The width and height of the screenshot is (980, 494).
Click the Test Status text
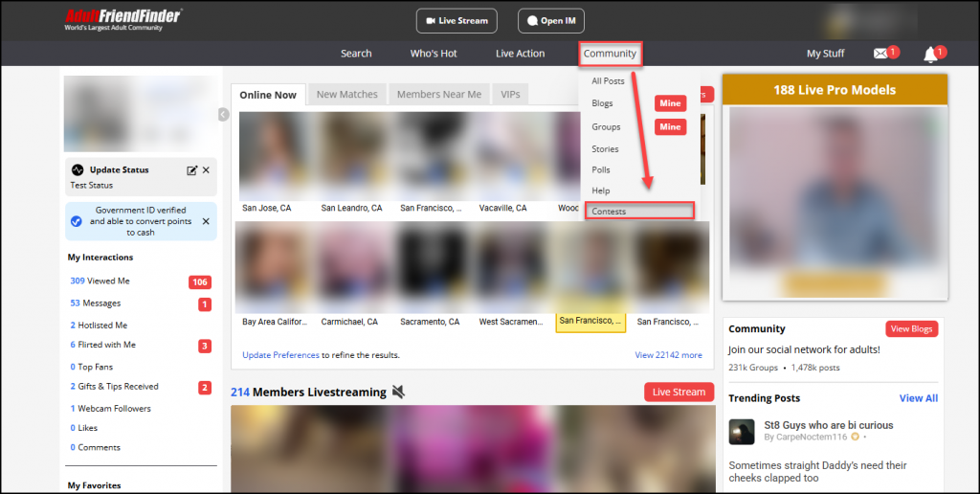tap(92, 185)
